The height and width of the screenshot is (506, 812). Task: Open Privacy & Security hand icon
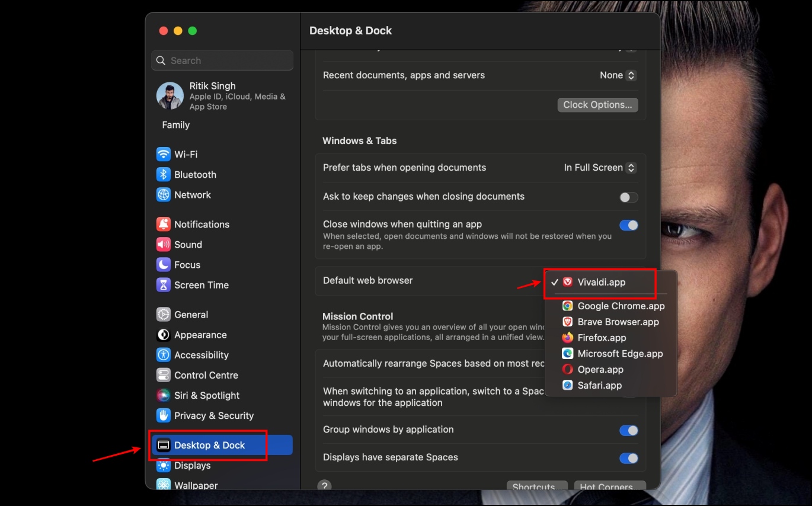[164, 415]
